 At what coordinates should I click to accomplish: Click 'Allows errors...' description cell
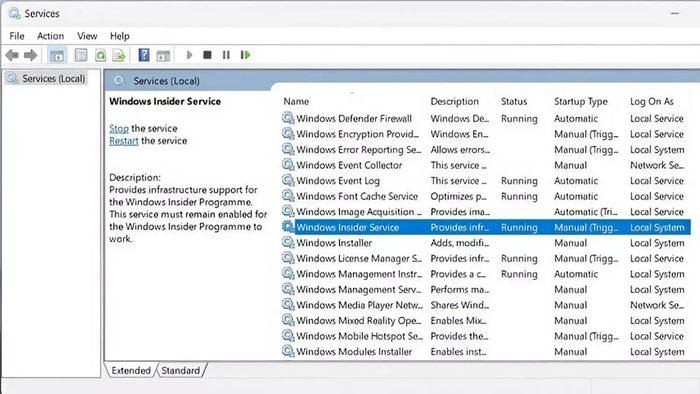[460, 150]
